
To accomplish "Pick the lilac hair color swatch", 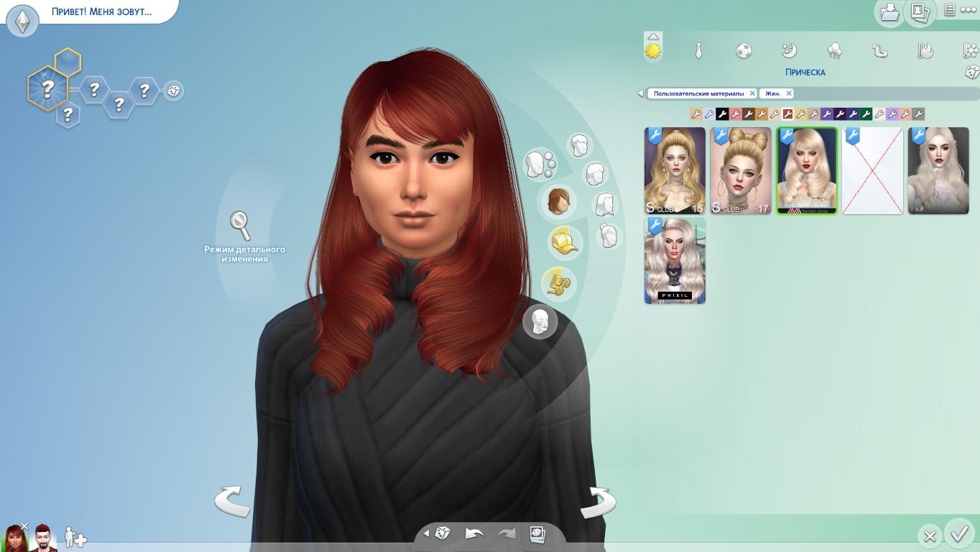I will point(892,114).
